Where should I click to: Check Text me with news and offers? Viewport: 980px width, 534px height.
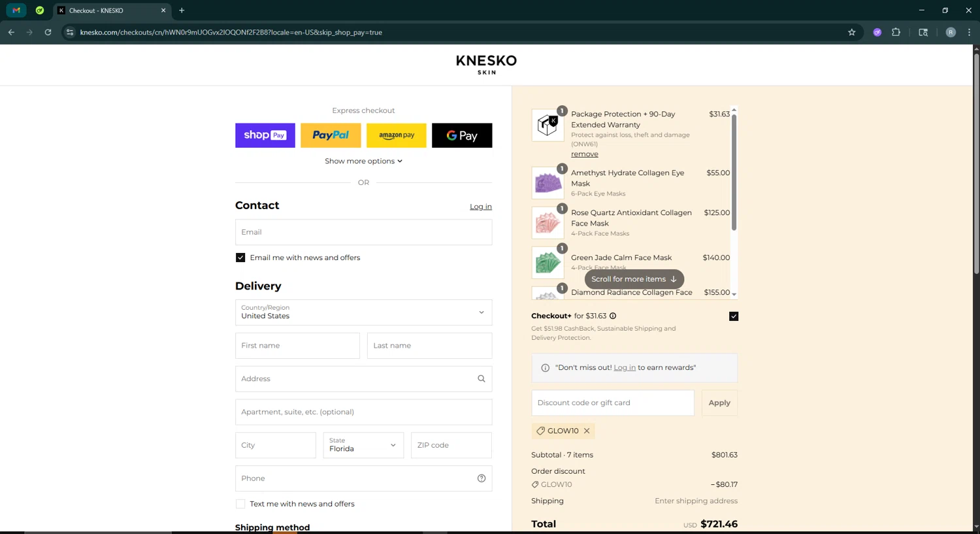[240, 504]
